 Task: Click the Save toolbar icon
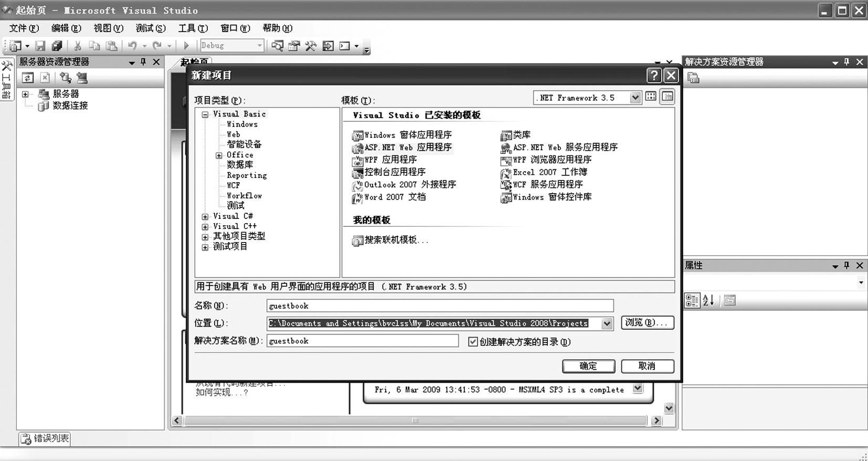[40, 46]
